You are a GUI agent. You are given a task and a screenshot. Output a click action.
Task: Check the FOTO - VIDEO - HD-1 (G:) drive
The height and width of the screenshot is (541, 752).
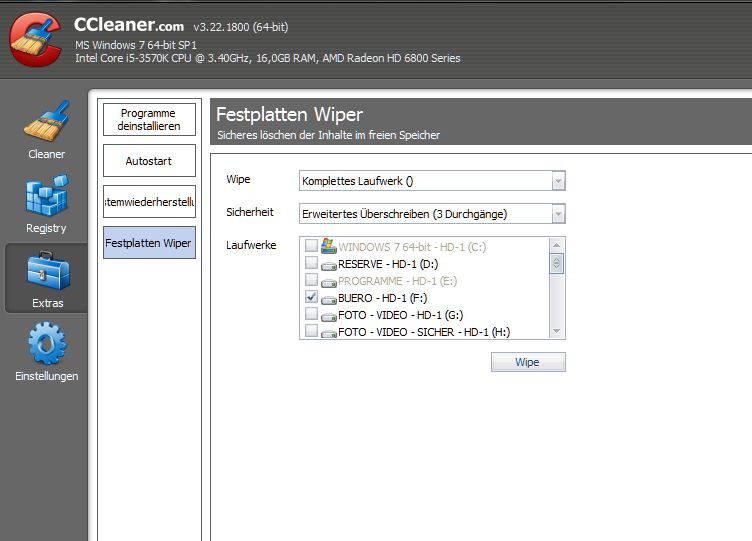311,314
